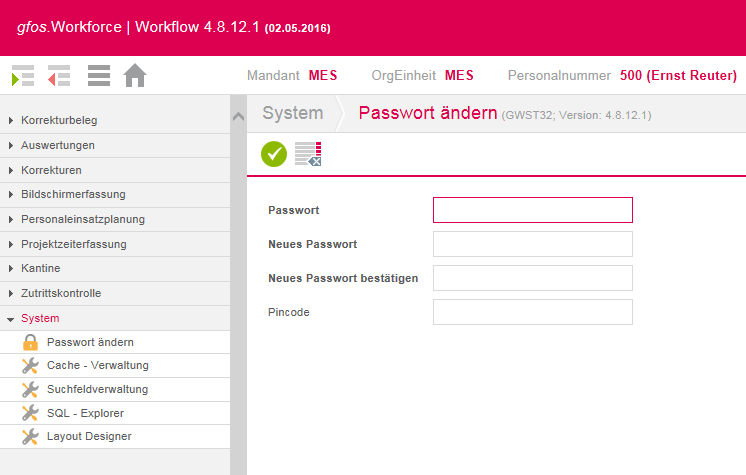
Task: Click the clear form list icon
Action: [x=308, y=154]
